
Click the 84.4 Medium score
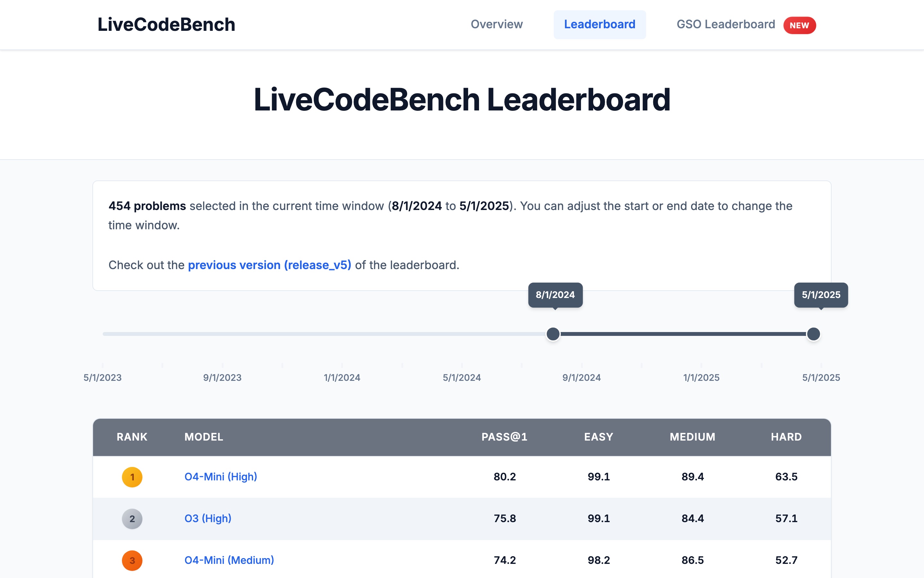693,518
